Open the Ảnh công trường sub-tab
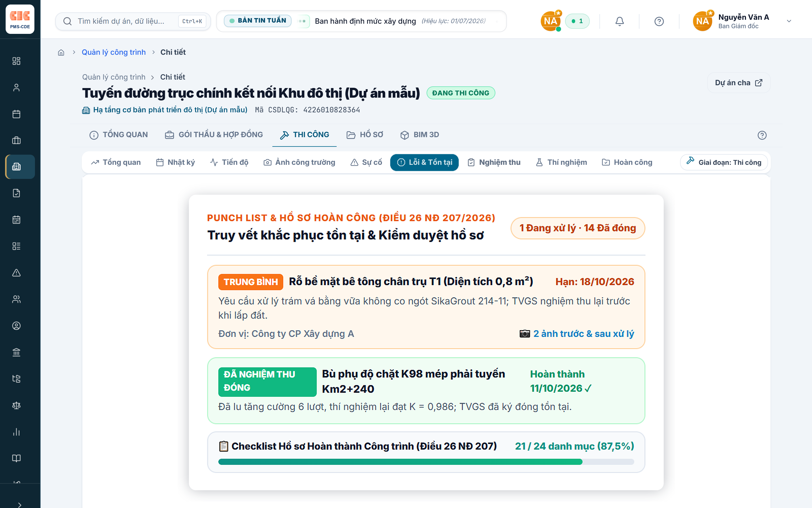This screenshot has width=812, height=508. click(299, 162)
